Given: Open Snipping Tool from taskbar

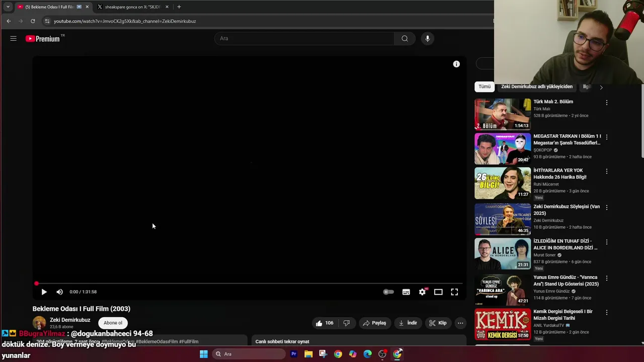Looking at the screenshot, I should (x=323, y=354).
